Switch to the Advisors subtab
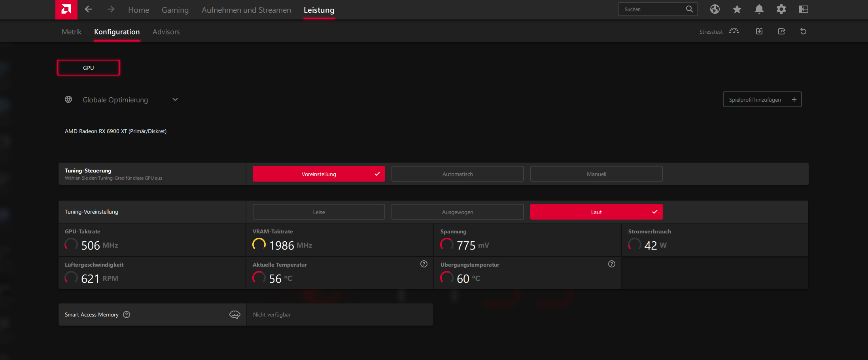The width and height of the screenshot is (868, 360). (x=166, y=32)
